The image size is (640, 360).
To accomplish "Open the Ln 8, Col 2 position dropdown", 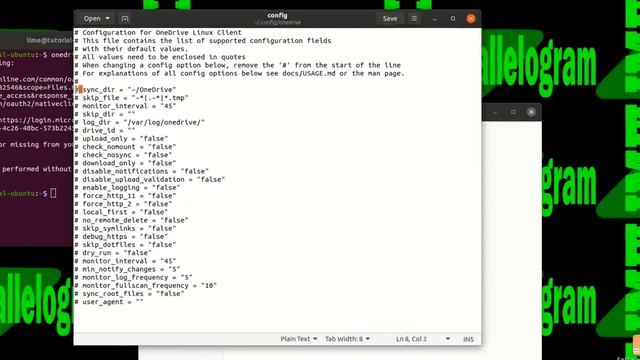I will [x=423, y=339].
